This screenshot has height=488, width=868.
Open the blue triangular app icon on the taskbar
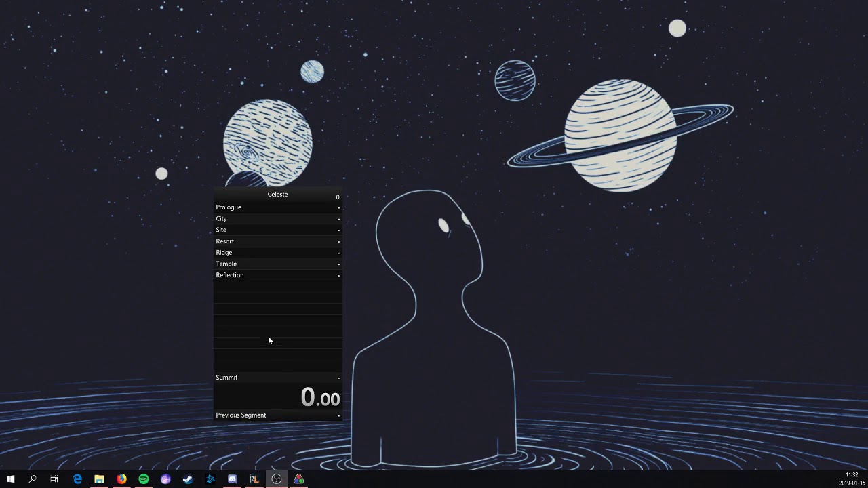[210, 479]
